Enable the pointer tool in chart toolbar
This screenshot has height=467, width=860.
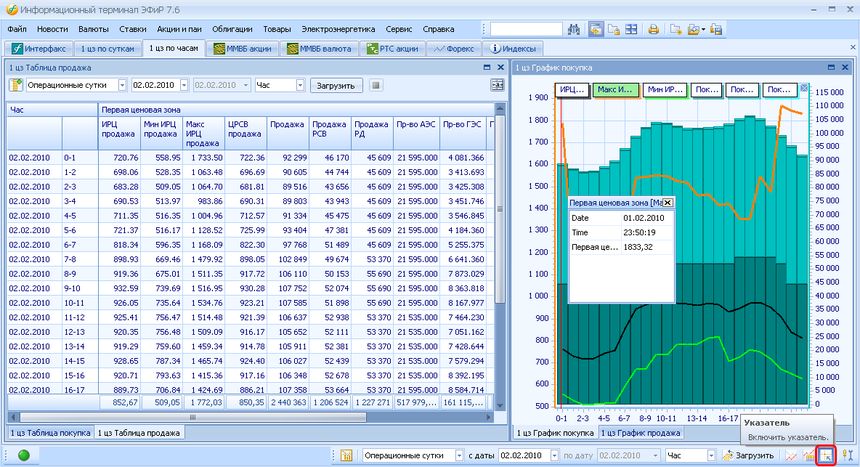[826, 455]
